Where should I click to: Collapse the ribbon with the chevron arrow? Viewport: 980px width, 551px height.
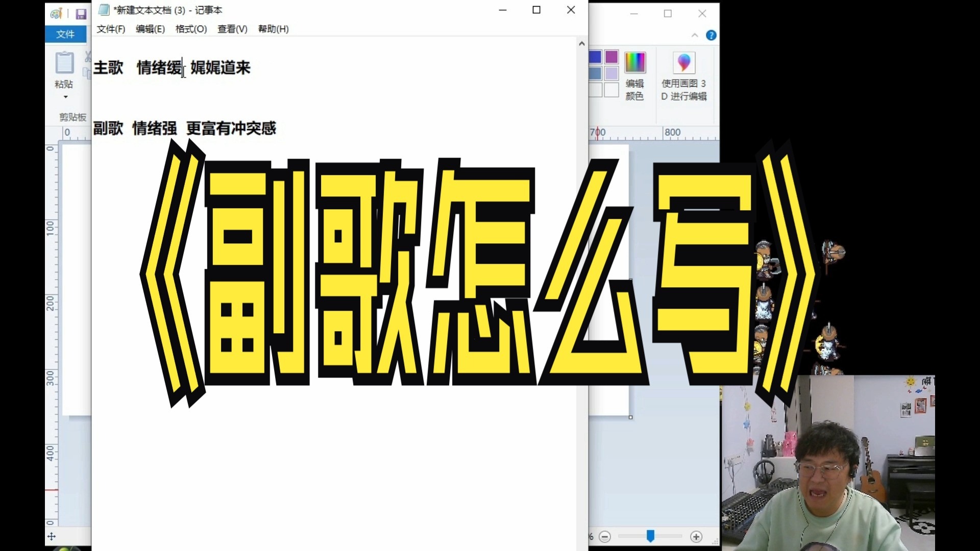695,35
